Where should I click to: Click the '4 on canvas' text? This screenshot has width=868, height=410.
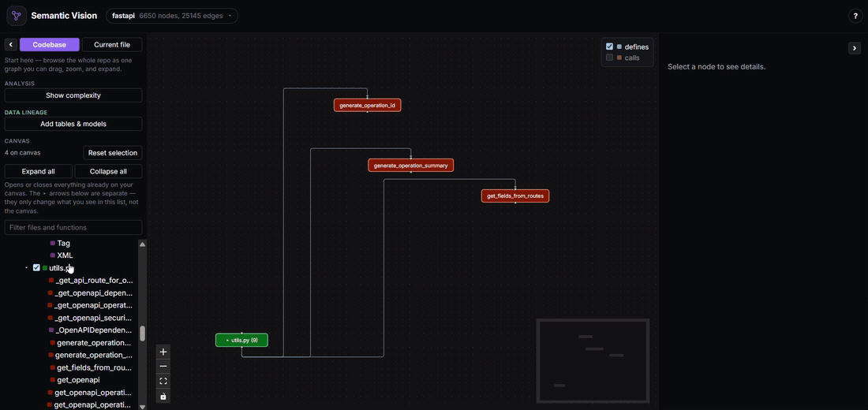(22, 153)
